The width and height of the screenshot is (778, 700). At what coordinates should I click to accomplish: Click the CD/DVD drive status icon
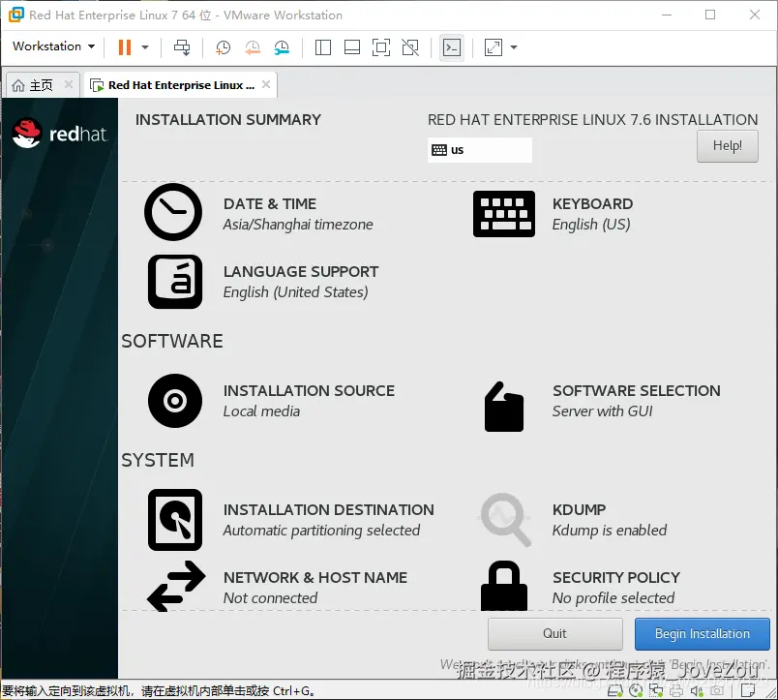[636, 690]
